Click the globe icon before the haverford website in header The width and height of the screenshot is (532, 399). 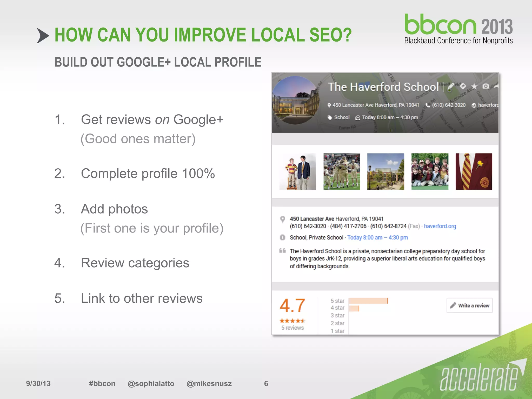pos(474,105)
